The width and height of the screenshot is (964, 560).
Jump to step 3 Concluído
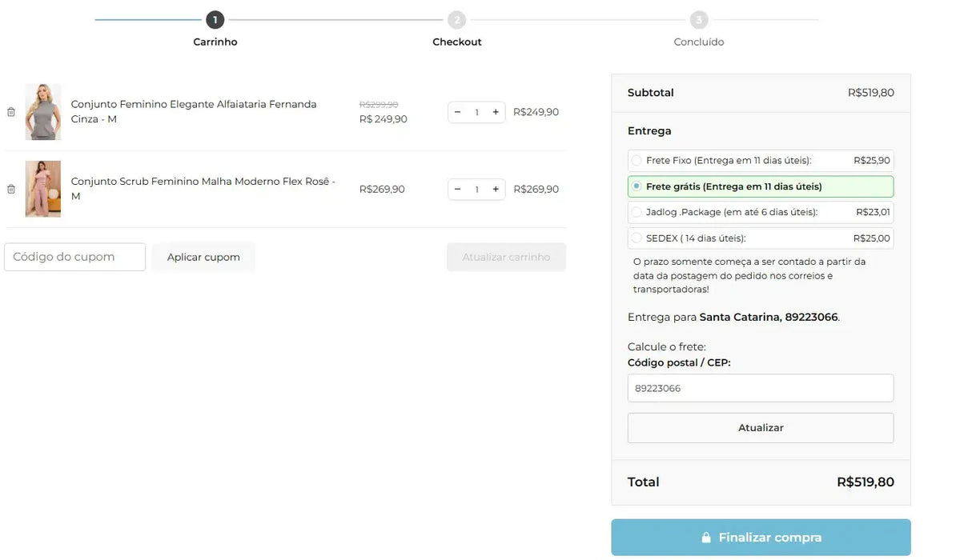698,20
